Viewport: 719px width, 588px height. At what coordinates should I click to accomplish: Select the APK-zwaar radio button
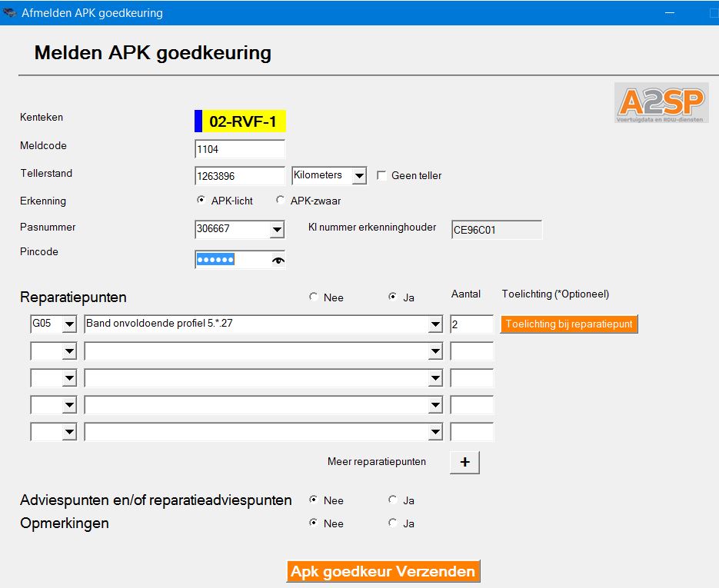tap(280, 201)
